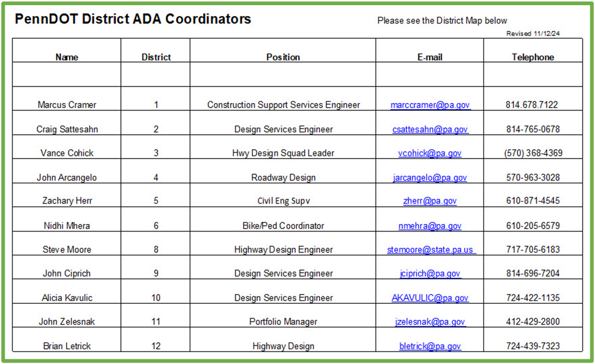Screen dimensions: 595x364
Task: Select the Telephone column header cell
Action: click(533, 50)
